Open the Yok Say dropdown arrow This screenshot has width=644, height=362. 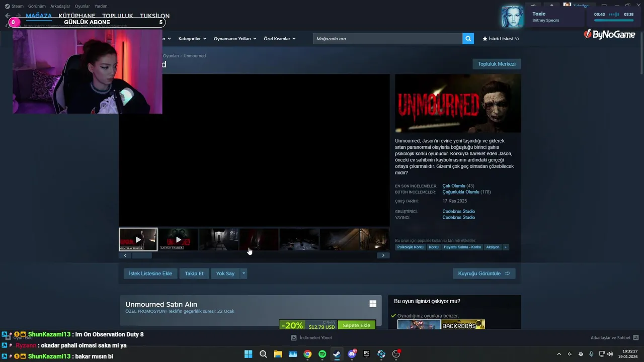(244, 274)
